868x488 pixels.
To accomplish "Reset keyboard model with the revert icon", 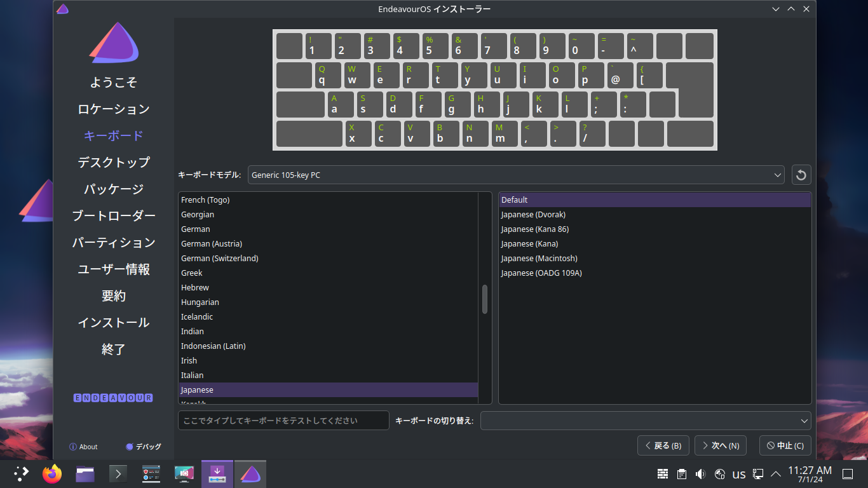I will (801, 175).
